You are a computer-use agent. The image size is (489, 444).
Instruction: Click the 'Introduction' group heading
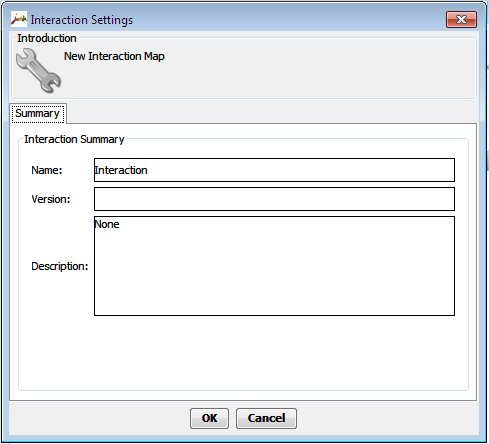point(47,38)
